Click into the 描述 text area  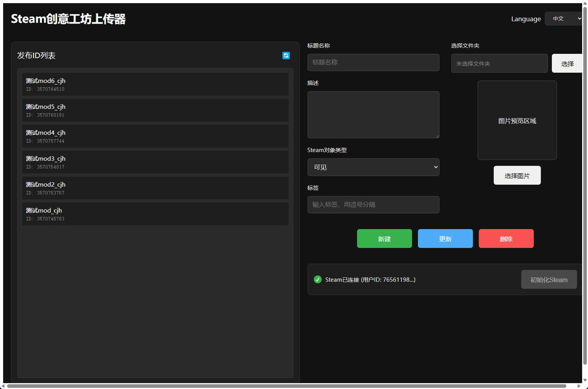point(373,114)
